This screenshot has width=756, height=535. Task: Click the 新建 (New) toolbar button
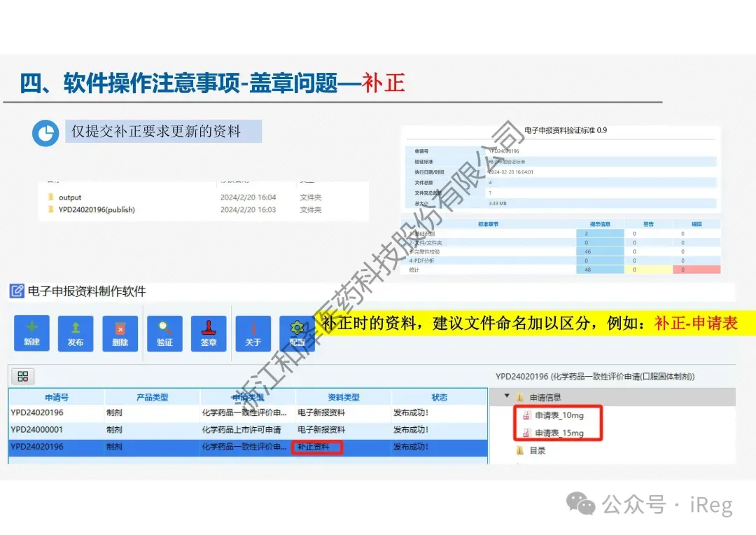(31, 333)
